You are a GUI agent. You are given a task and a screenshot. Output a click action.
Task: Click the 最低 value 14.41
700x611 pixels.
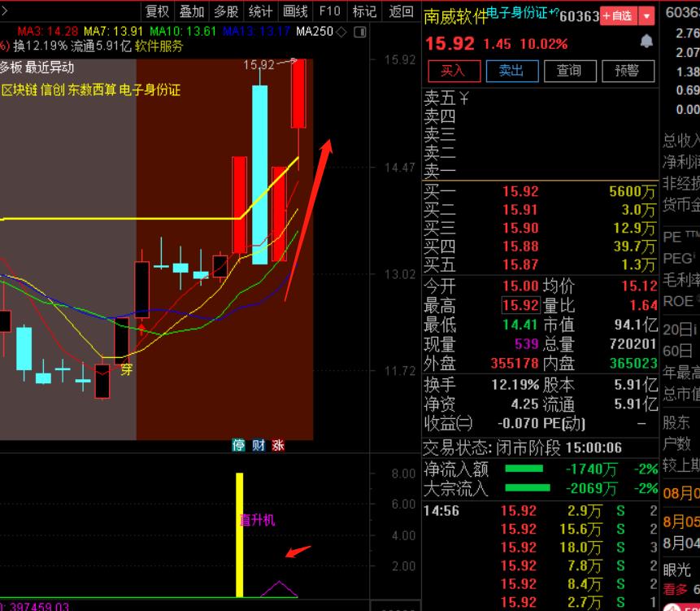(x=520, y=325)
